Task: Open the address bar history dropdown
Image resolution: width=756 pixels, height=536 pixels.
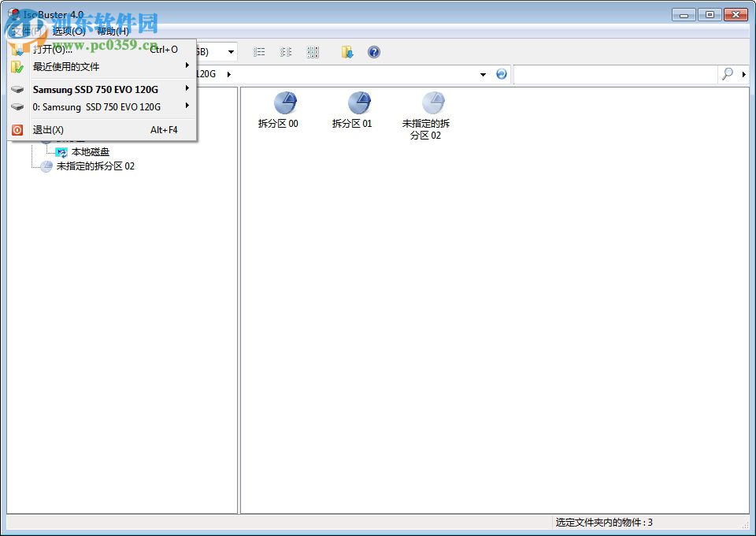Action: [x=483, y=73]
